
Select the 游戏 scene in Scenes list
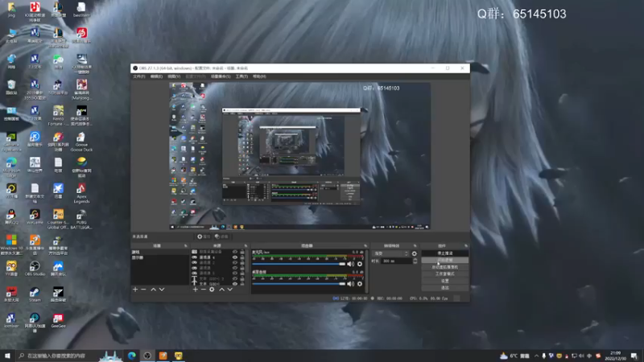click(x=160, y=252)
